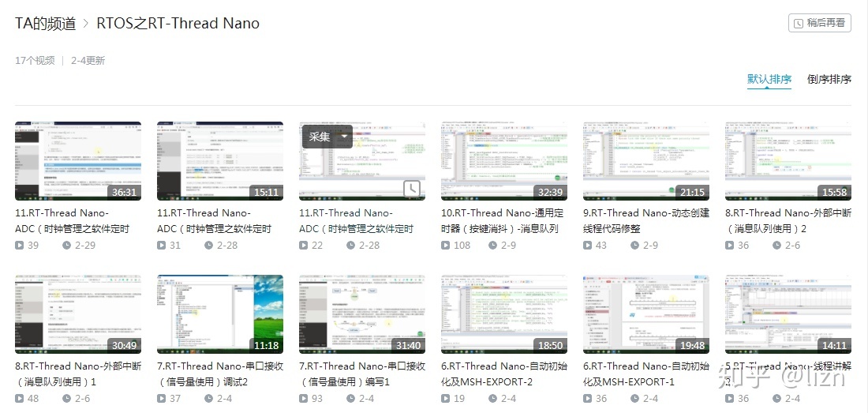The image size is (868, 413).
Task: Select the 默认排序 sort tab
Action: [x=769, y=80]
